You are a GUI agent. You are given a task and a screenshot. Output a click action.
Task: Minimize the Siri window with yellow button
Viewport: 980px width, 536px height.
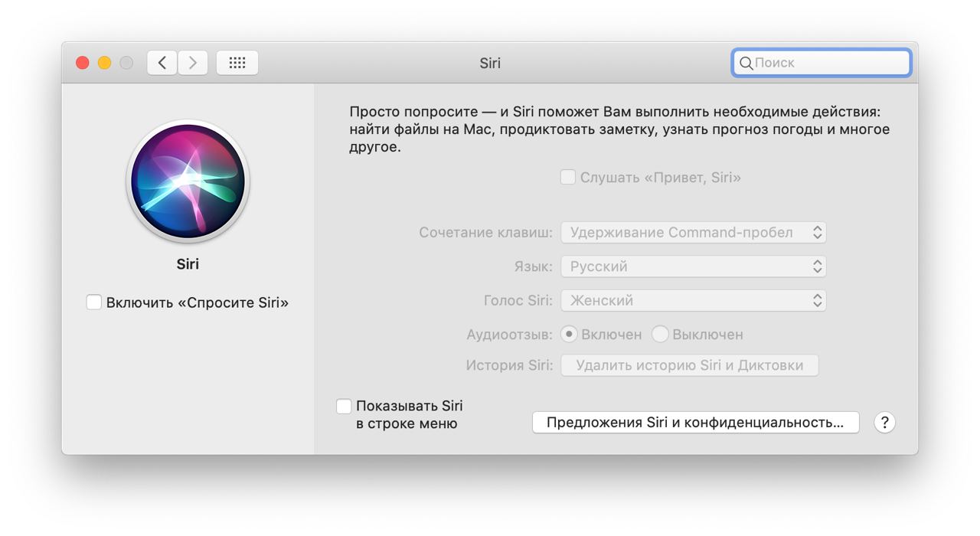[x=104, y=63]
